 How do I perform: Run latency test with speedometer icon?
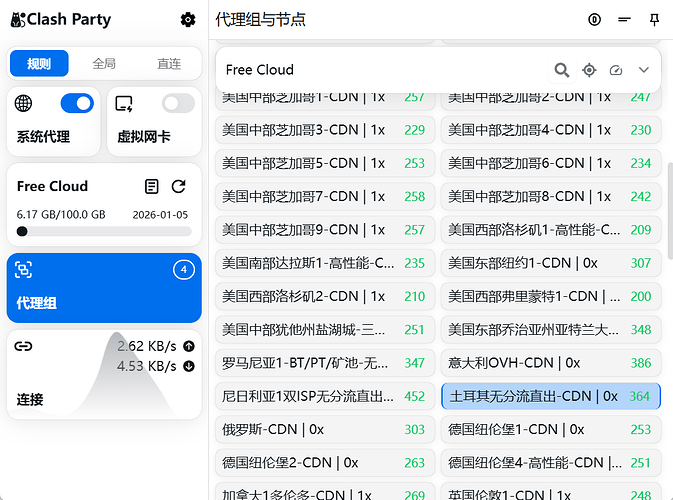[616, 70]
